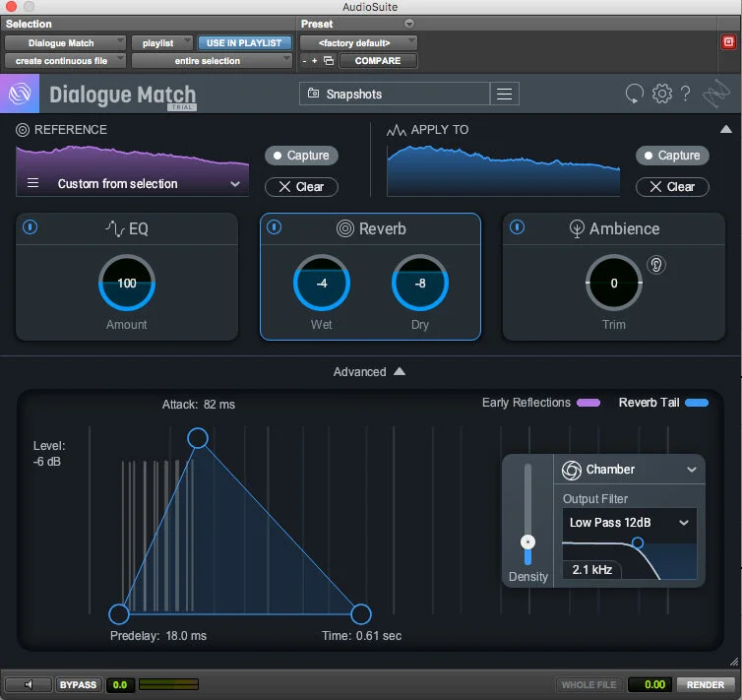Switch to Reverb Tail view

[x=663, y=403]
